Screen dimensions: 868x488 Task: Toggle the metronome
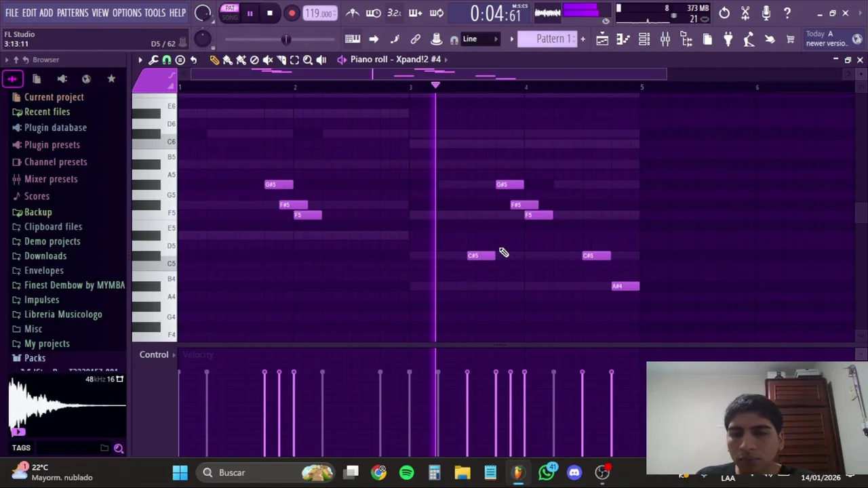353,13
